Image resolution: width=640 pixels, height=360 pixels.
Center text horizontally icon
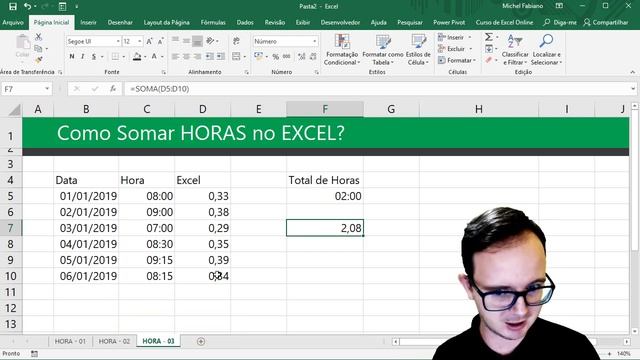click(186, 56)
